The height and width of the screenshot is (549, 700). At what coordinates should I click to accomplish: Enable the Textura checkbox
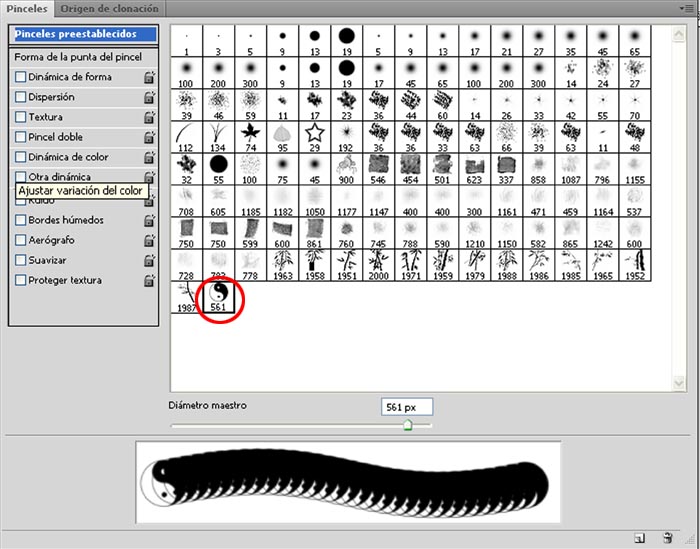click(x=21, y=117)
